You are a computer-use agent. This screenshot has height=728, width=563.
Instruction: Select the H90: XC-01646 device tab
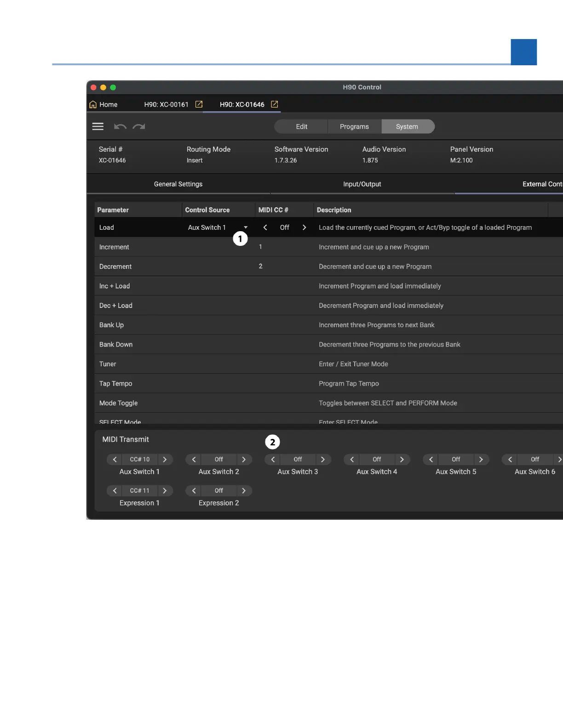click(242, 104)
